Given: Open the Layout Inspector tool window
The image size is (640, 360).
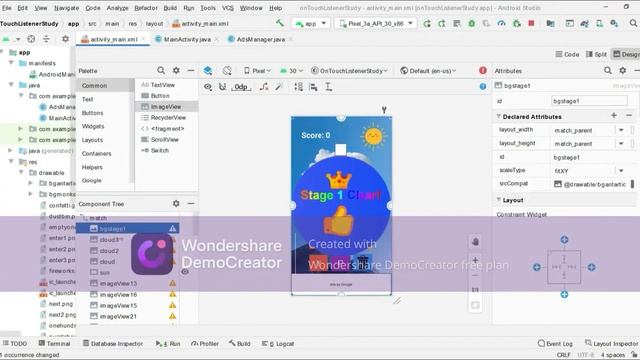Looking at the screenshot, I should pos(611,344).
